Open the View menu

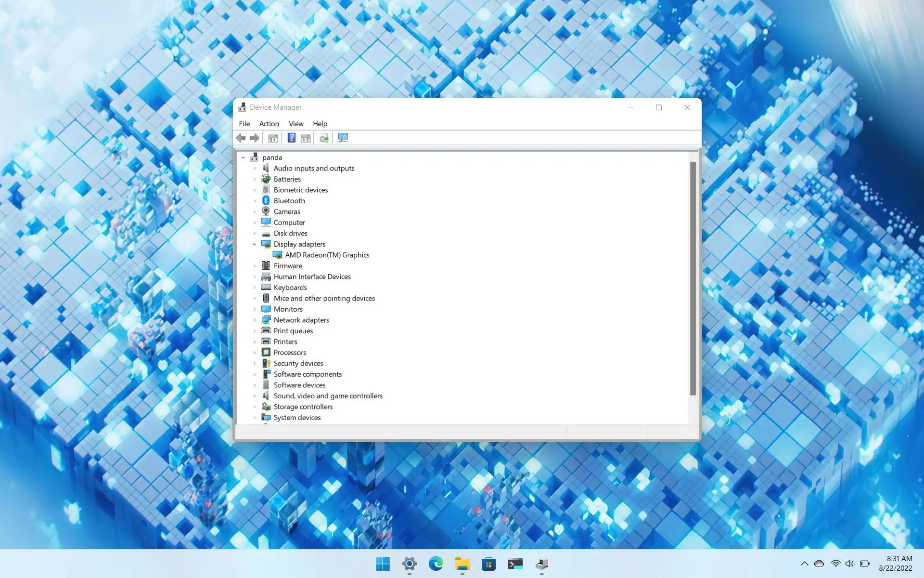(296, 124)
